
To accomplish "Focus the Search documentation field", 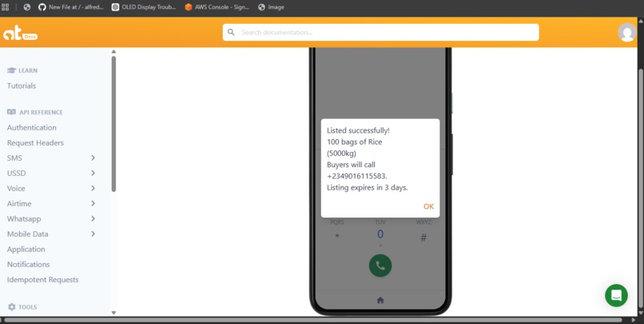I will [x=381, y=32].
